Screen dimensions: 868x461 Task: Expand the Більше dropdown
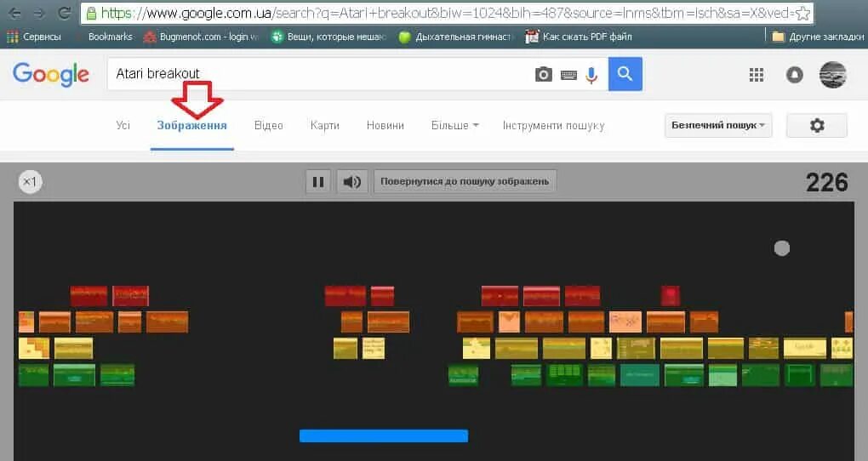click(x=455, y=125)
